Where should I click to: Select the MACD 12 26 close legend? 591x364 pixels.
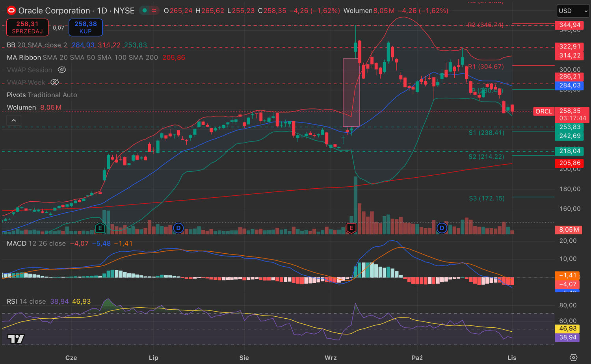(x=36, y=243)
